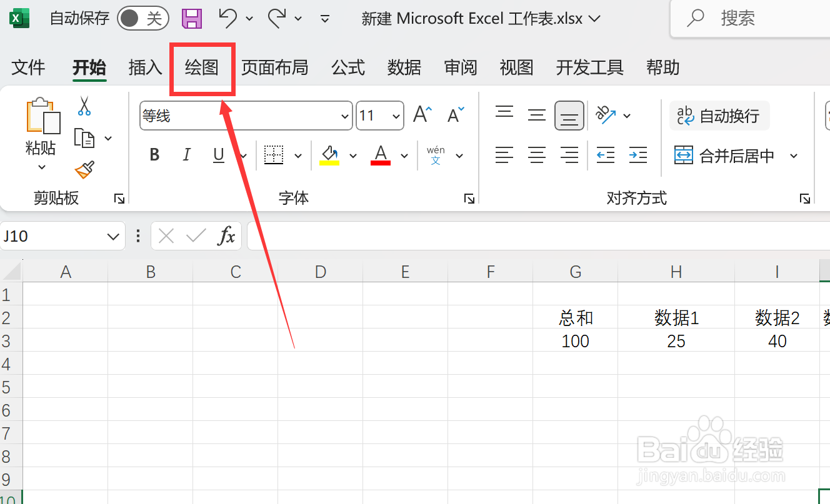Apply italic formatting

[x=186, y=155]
